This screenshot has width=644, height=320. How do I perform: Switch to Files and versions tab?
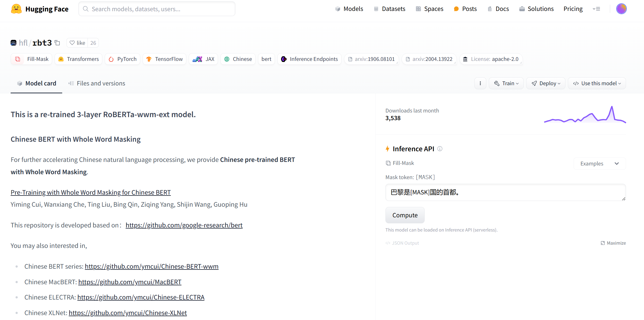97,83
